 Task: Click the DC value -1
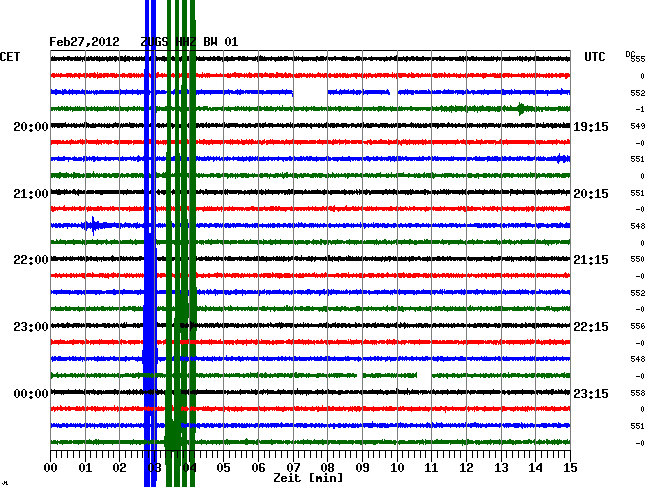[x=640, y=109]
